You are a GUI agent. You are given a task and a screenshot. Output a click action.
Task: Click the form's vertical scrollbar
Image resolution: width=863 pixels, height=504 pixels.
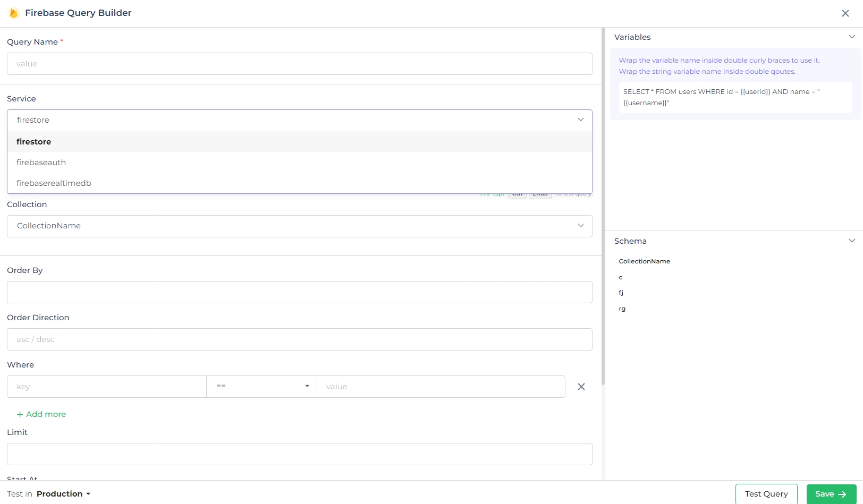(x=603, y=206)
